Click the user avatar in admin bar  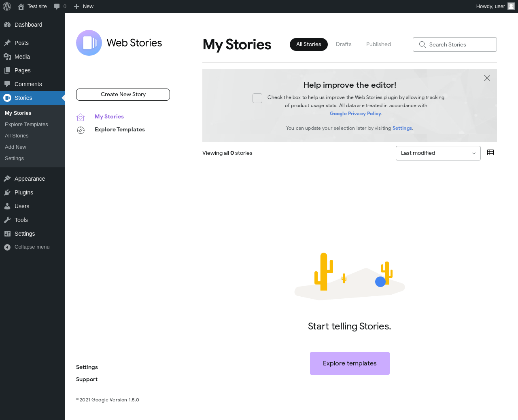pyautogui.click(x=511, y=6)
